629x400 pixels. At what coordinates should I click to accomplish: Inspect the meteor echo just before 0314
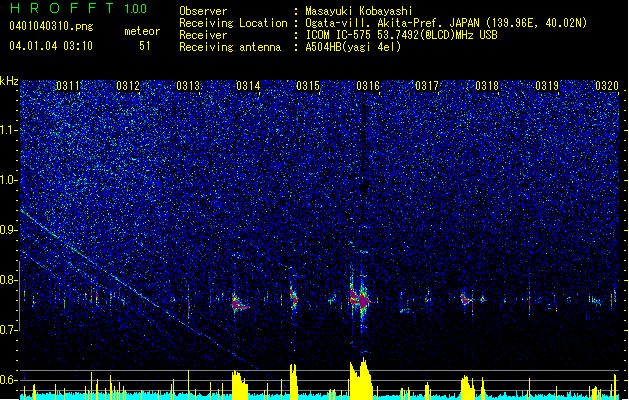239,303
